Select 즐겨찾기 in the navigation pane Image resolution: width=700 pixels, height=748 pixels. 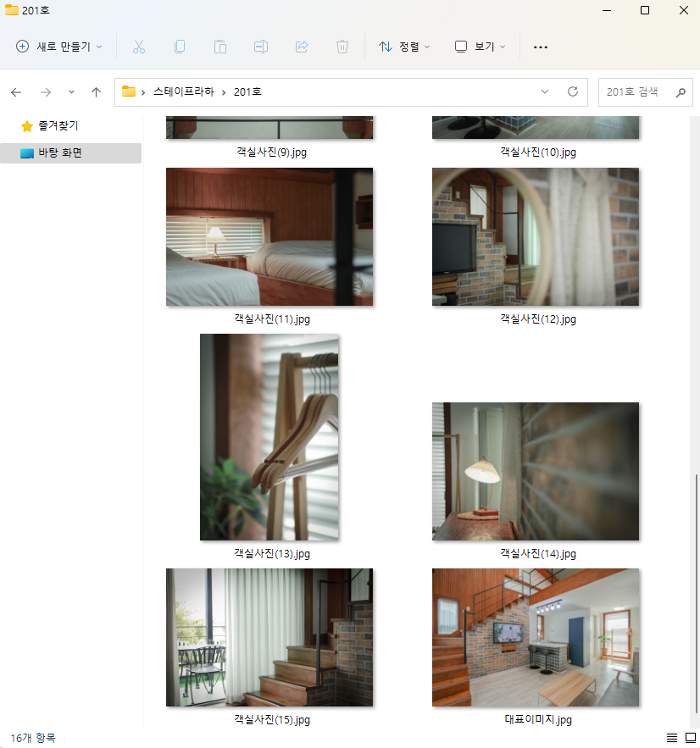coord(58,126)
